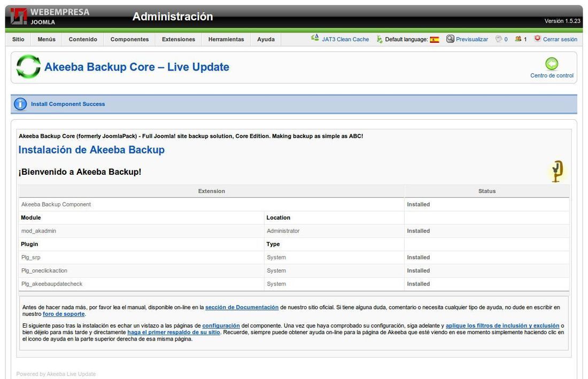Screen dimensions: 588x379
Task: Click the Installed status for Plg_akeebaupdatecheck
Action: point(419,284)
